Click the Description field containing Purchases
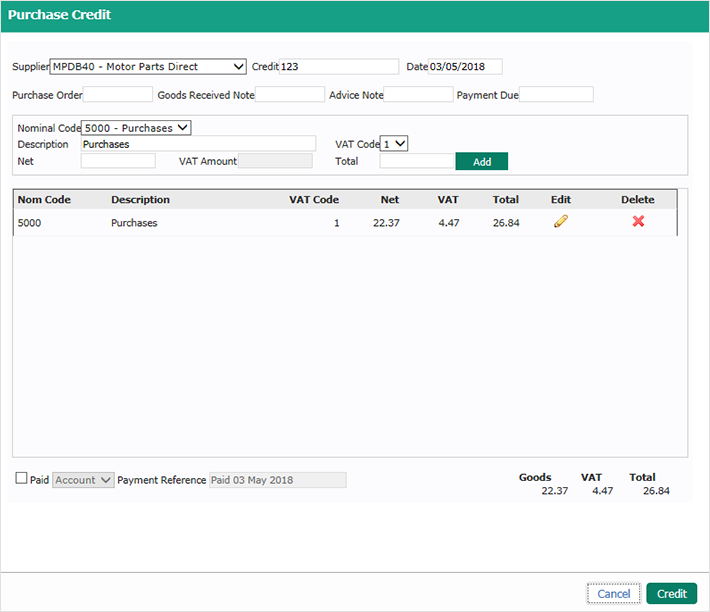 point(197,144)
